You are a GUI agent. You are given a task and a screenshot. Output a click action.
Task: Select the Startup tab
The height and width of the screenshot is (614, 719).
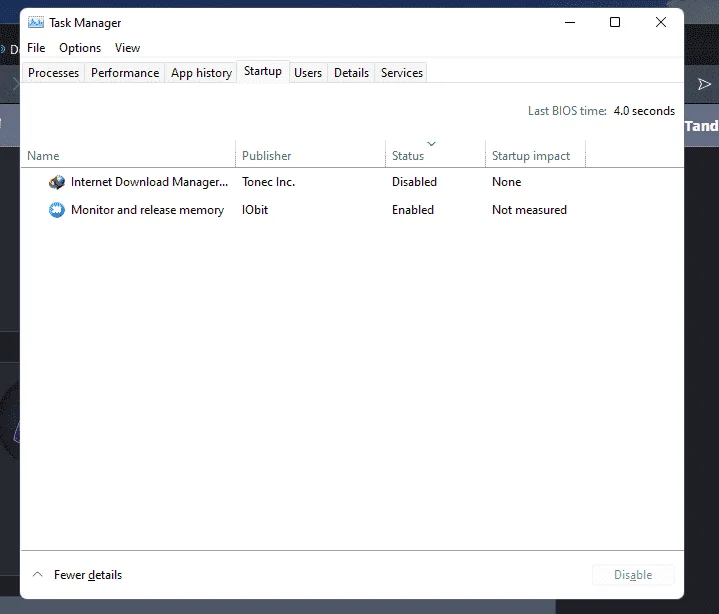tap(263, 71)
